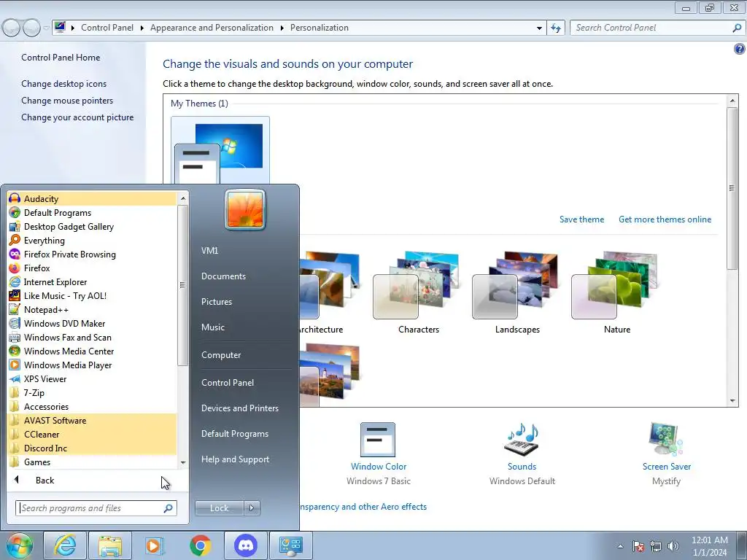The image size is (747, 560).
Task: Click Change desktop icons link
Action: pyautogui.click(x=64, y=84)
